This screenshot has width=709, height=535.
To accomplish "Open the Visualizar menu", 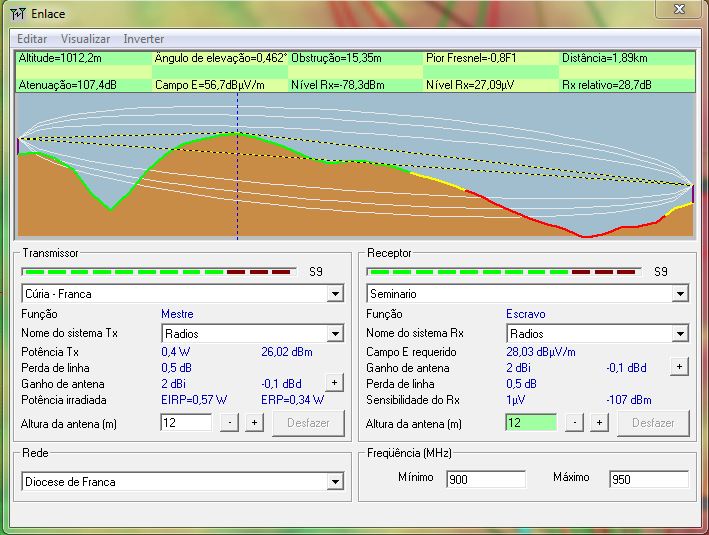I will pos(85,39).
